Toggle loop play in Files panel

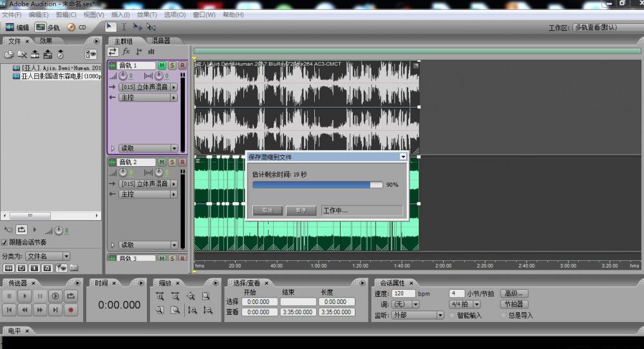(x=21, y=229)
